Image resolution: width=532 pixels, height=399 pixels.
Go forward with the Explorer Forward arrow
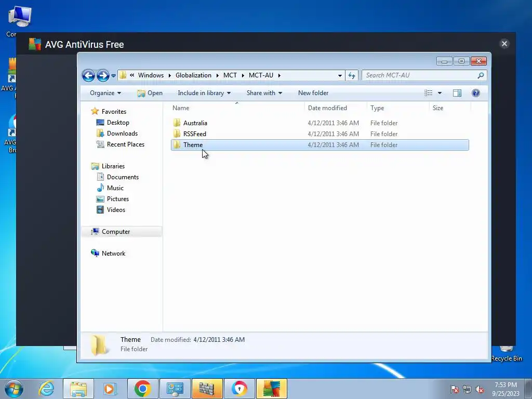click(103, 75)
